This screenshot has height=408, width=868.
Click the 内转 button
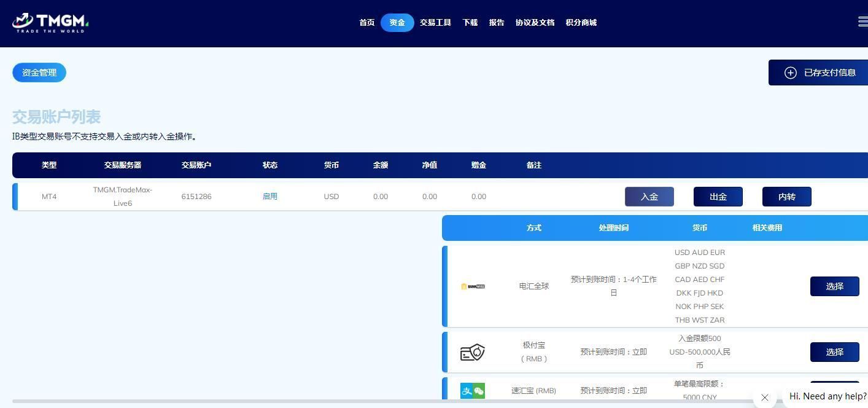(x=786, y=197)
